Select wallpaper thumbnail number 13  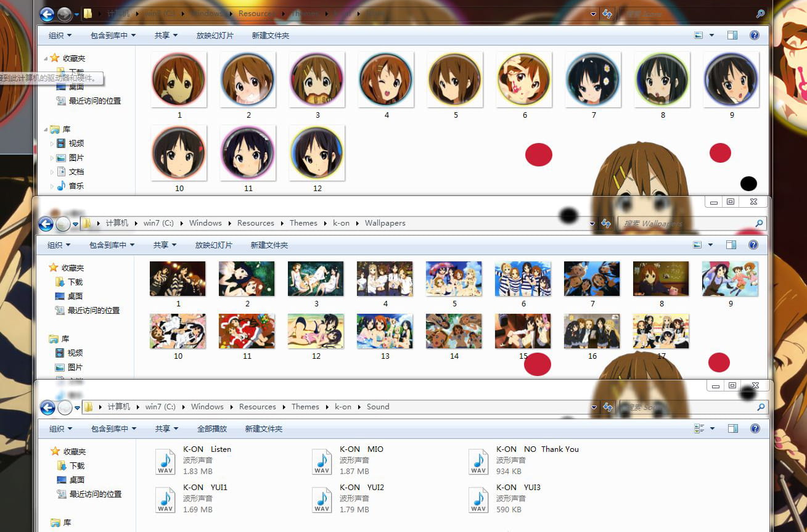385,330
